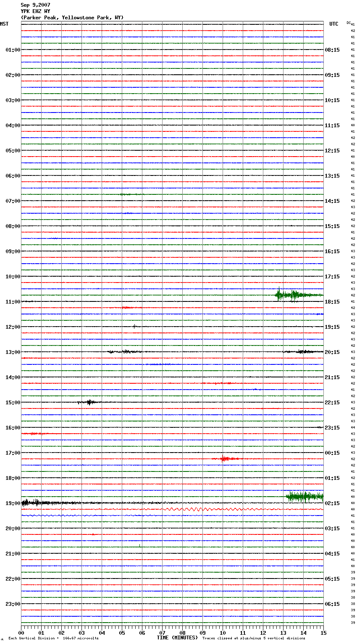Click the green seismic burst before 11:00 MST

tap(298, 295)
